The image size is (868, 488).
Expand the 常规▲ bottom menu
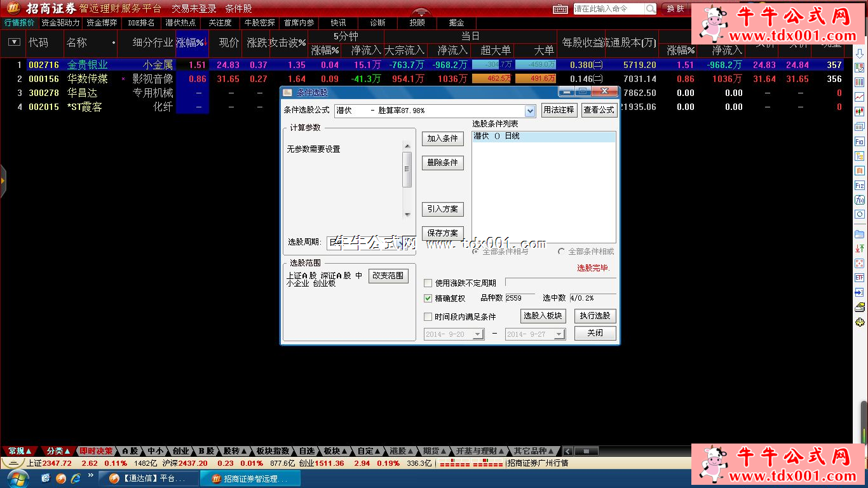[20, 451]
